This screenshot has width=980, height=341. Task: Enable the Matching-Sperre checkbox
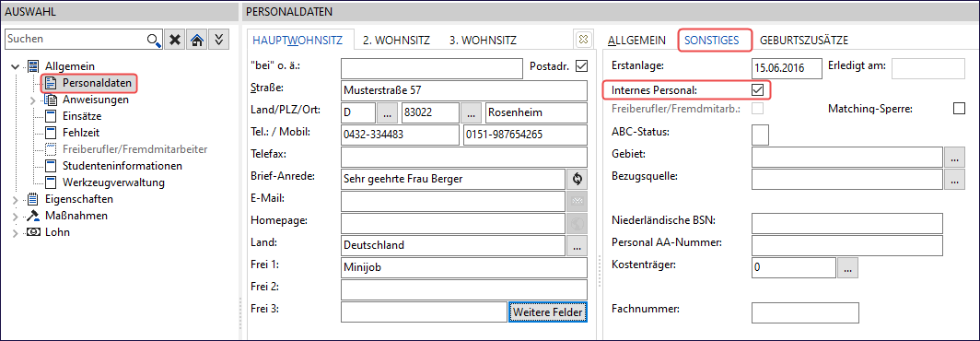(x=959, y=109)
